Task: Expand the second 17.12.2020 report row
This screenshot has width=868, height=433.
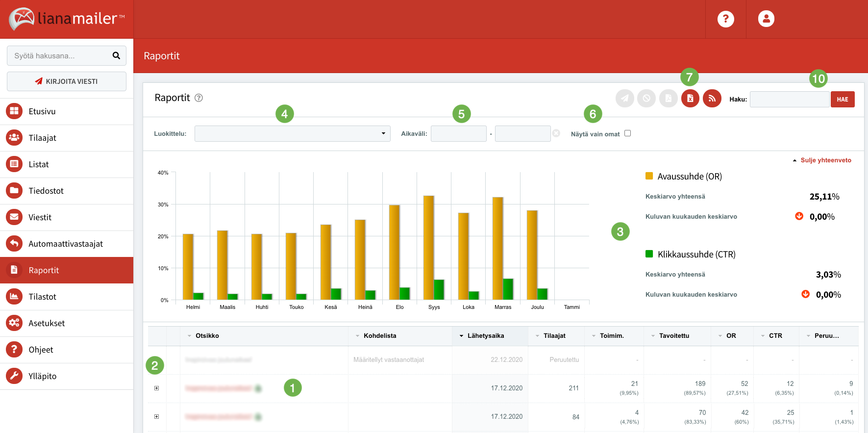Action: pyautogui.click(x=157, y=416)
